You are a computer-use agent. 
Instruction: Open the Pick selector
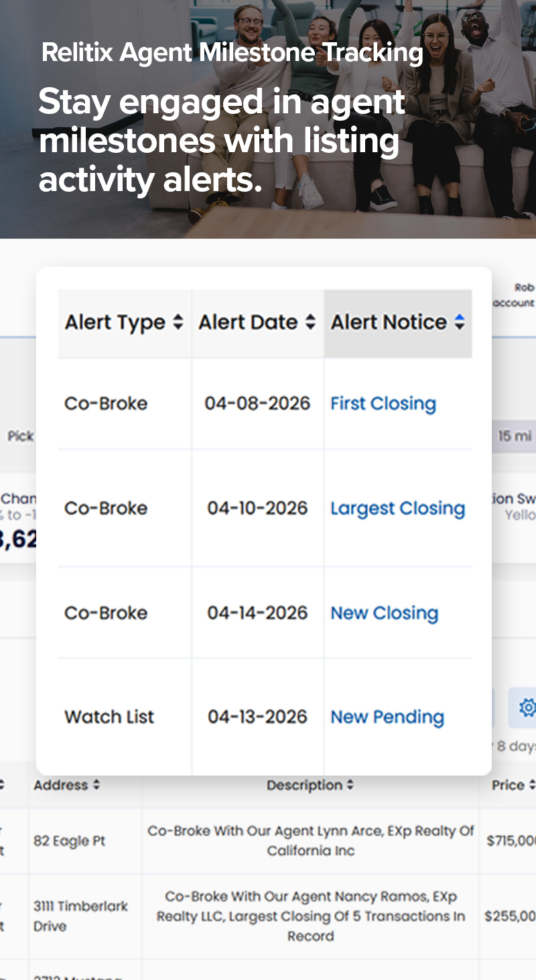(21, 436)
